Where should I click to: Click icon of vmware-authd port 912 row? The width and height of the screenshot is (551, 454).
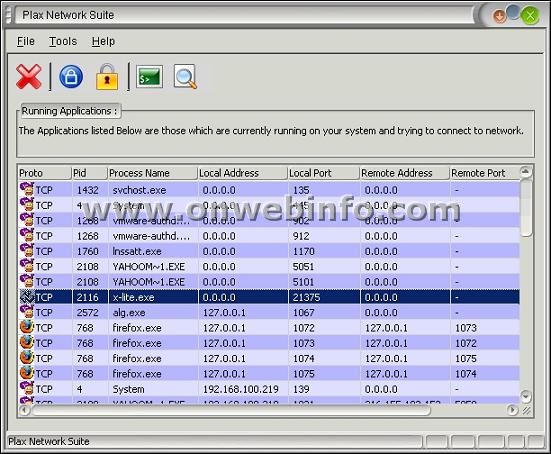tap(27, 235)
